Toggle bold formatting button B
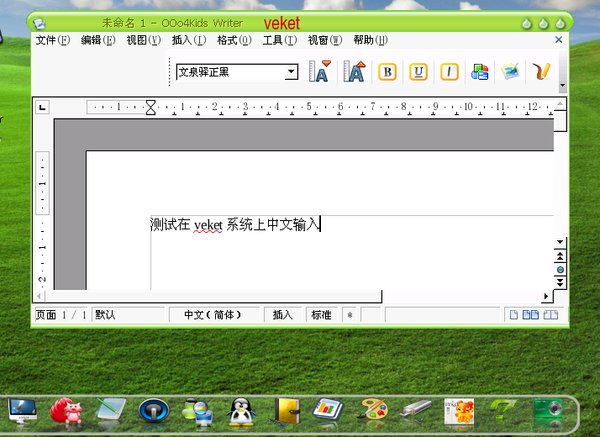Image resolution: width=600 pixels, height=437 pixels. point(387,72)
